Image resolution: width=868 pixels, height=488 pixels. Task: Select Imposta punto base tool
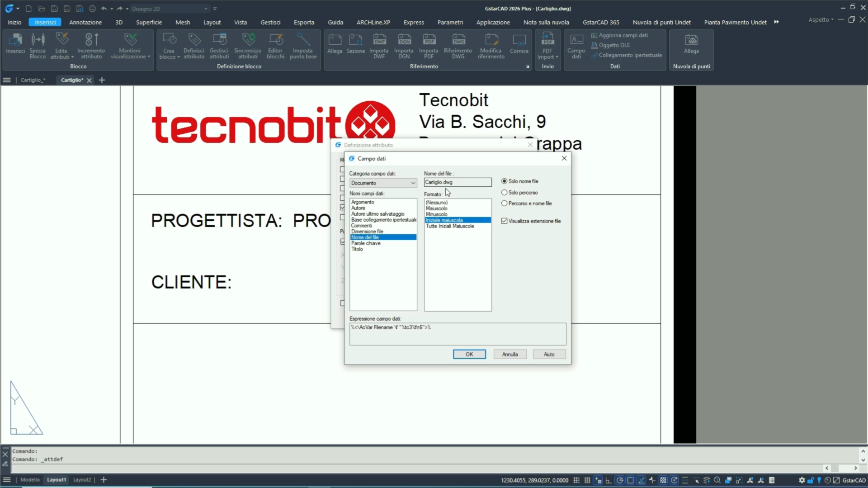(x=303, y=45)
